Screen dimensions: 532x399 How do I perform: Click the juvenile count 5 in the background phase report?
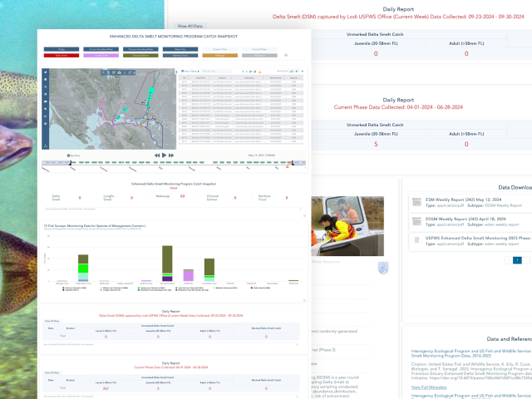click(376, 144)
